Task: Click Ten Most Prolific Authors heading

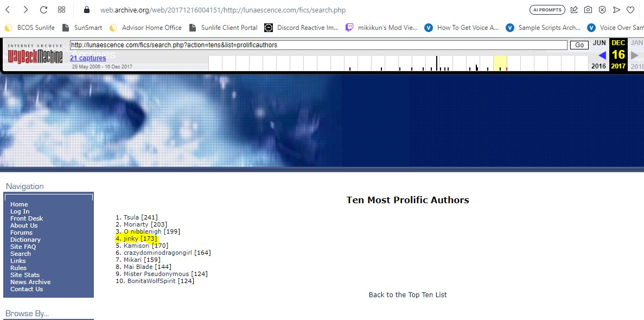Action: pos(408,200)
